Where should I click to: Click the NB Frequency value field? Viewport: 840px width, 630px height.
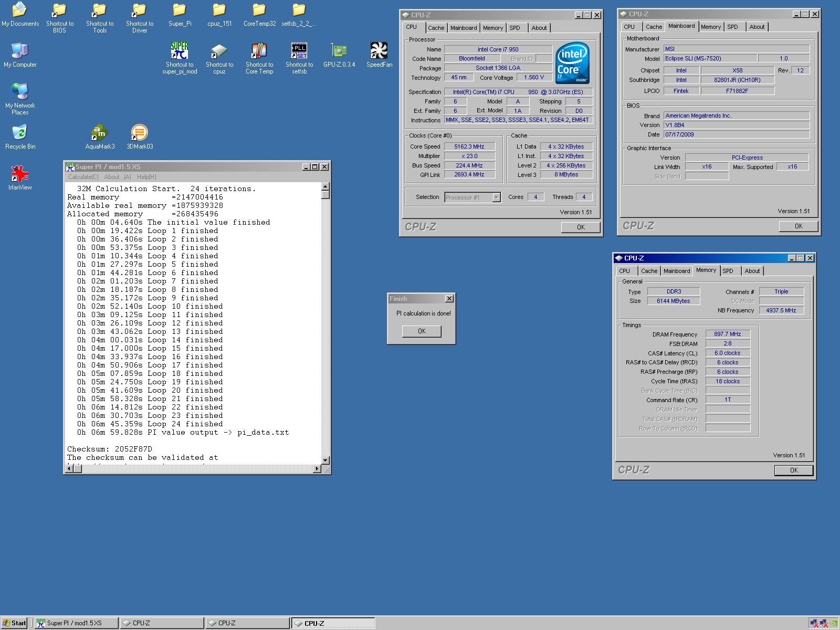coord(781,310)
